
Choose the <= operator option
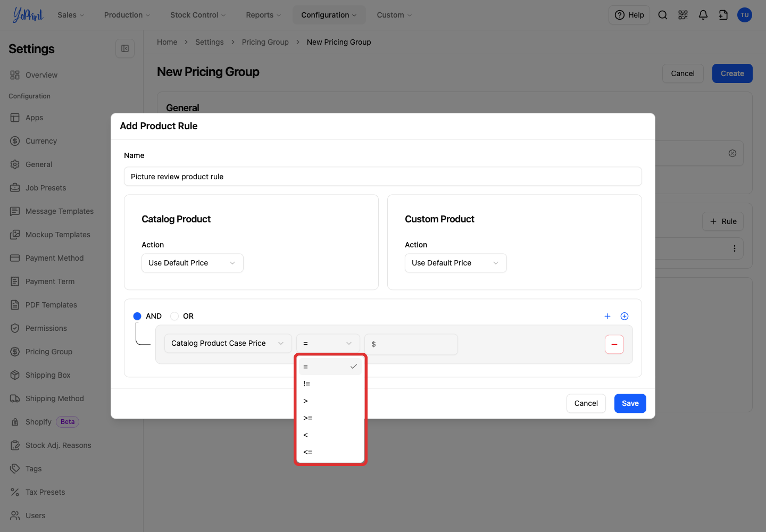click(x=330, y=452)
